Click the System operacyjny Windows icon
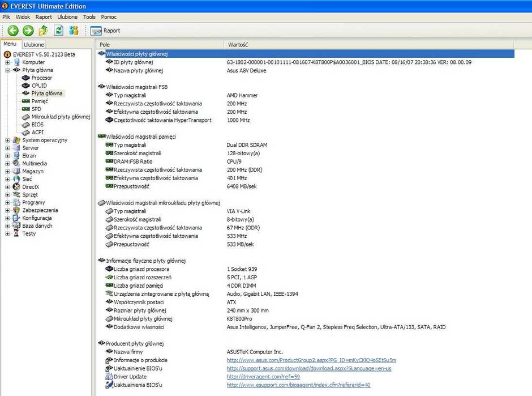This screenshot has width=532, height=396. pos(16,140)
